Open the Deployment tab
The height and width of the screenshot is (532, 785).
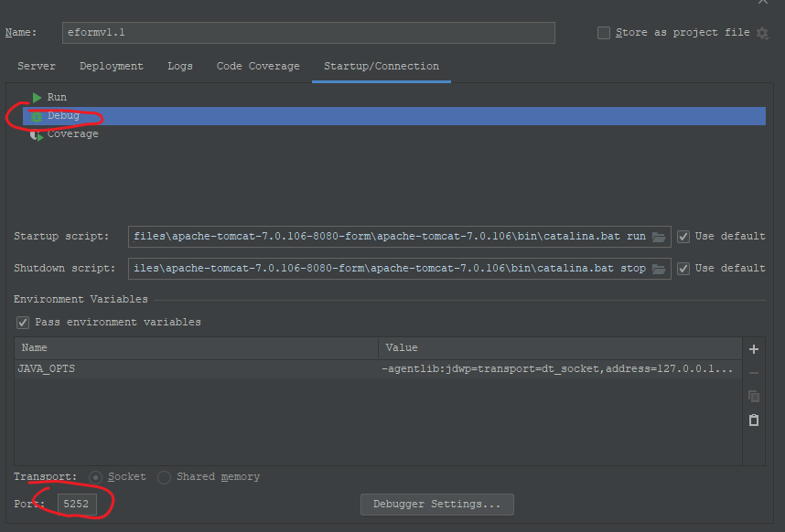(112, 67)
